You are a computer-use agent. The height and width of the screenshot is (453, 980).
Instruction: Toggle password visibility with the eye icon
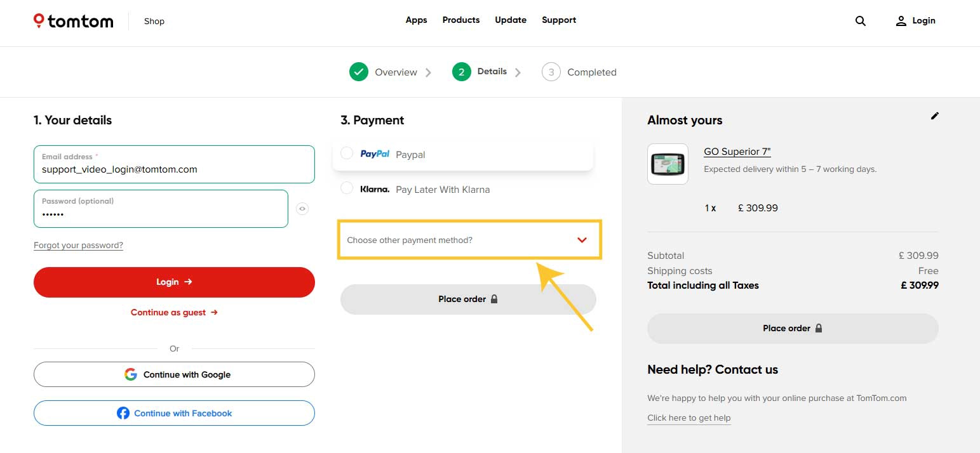[x=302, y=208]
